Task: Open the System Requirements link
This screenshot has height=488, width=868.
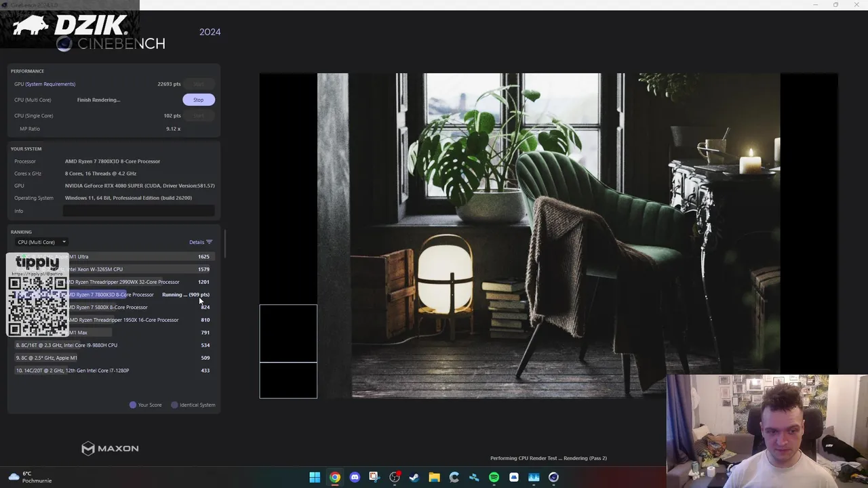Action: point(50,84)
